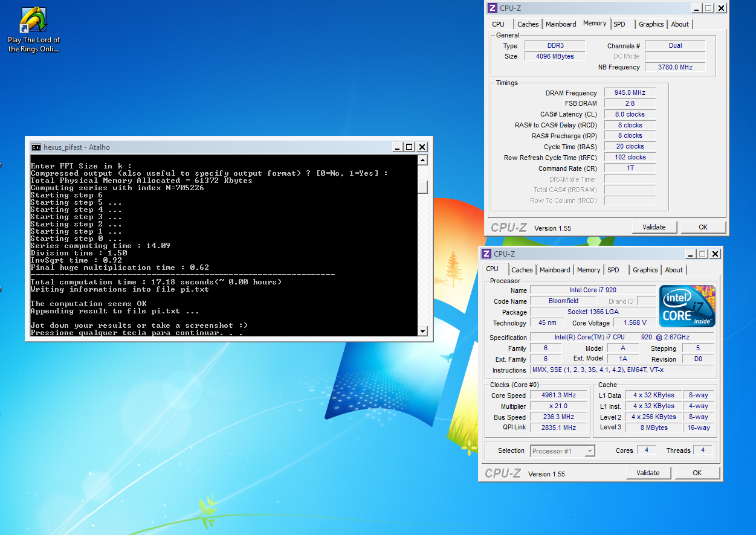Click the console scrollbar down arrow
This screenshot has width=756, height=535.
tap(422, 331)
